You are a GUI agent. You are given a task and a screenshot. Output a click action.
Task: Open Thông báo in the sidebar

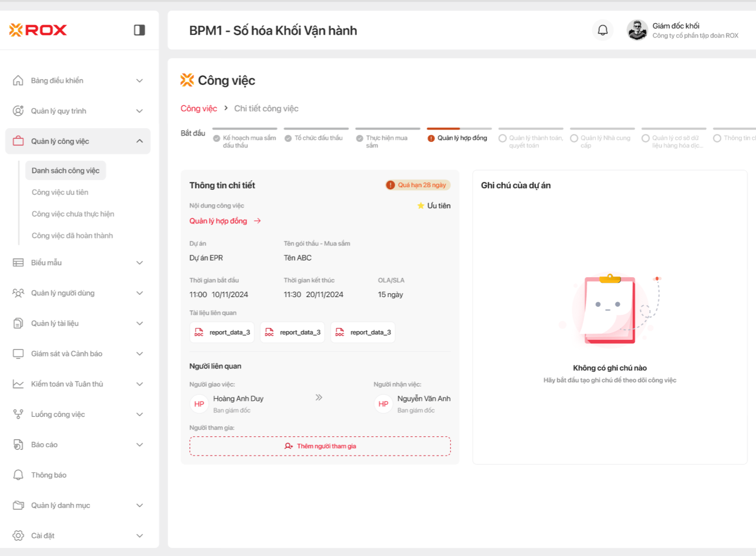tap(48, 475)
